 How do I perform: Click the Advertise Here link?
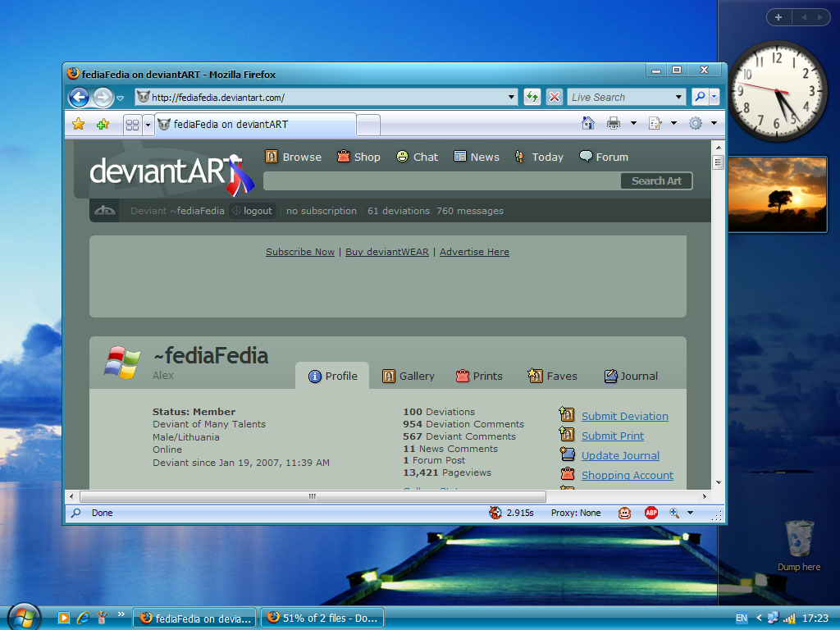(474, 252)
